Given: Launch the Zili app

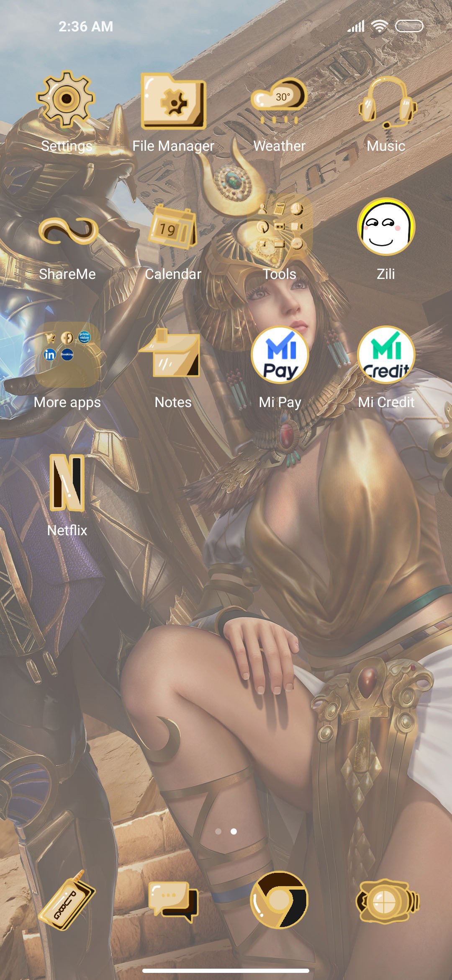Looking at the screenshot, I should (386, 227).
